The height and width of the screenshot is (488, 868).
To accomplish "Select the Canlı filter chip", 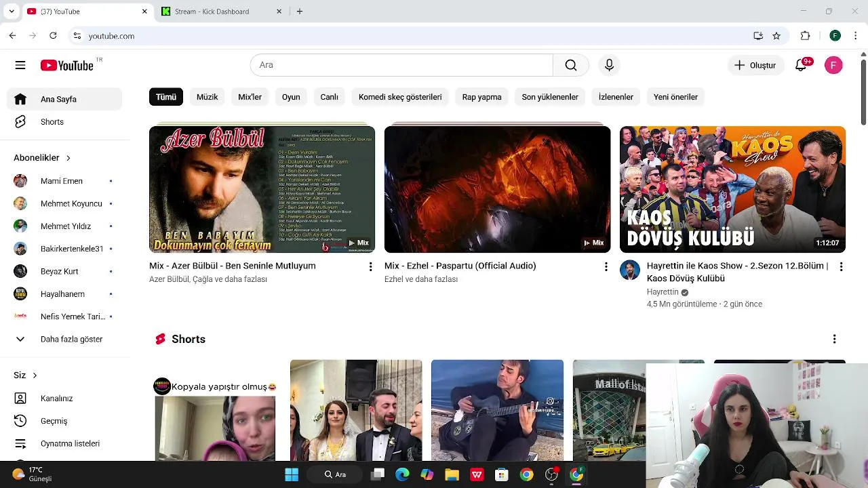I will point(329,97).
